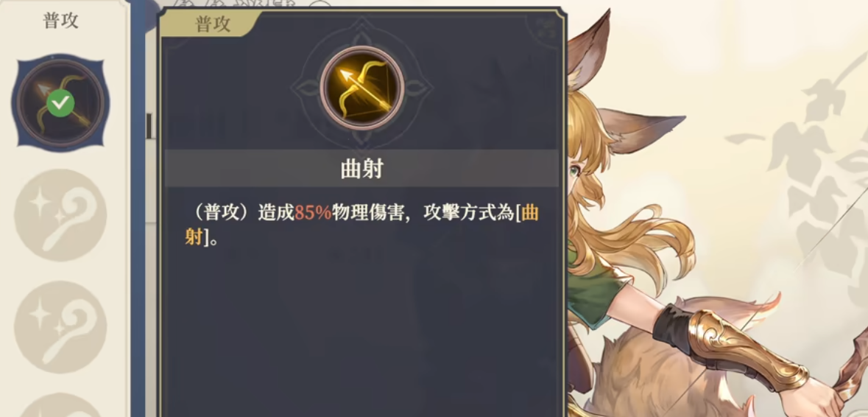This screenshot has height=417, width=868.
Task: Select the equipped bow skill in sidebar
Action: pyautogui.click(x=60, y=102)
